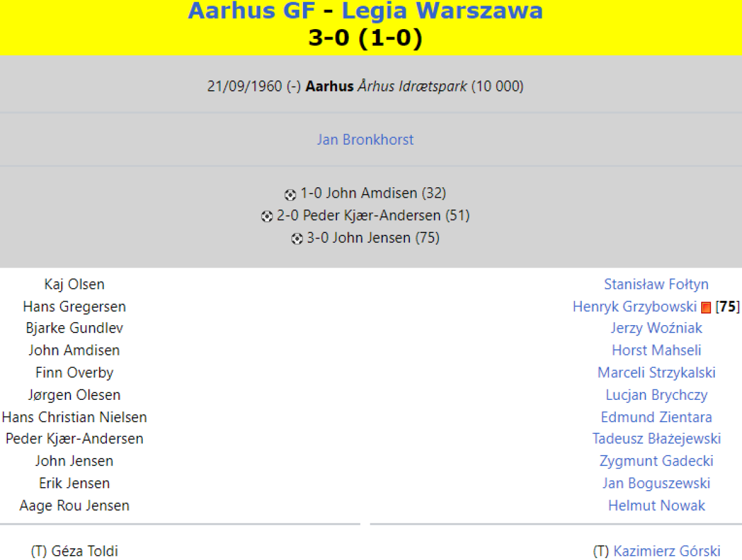This screenshot has width=742, height=560.
Task: Open the Legia Warszawa team link in header
Action: (x=442, y=11)
